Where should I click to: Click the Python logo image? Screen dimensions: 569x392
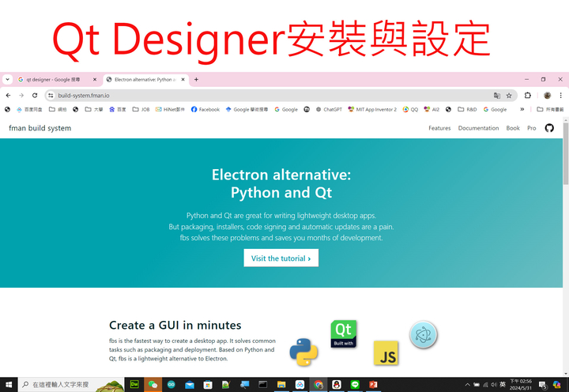[x=303, y=352]
